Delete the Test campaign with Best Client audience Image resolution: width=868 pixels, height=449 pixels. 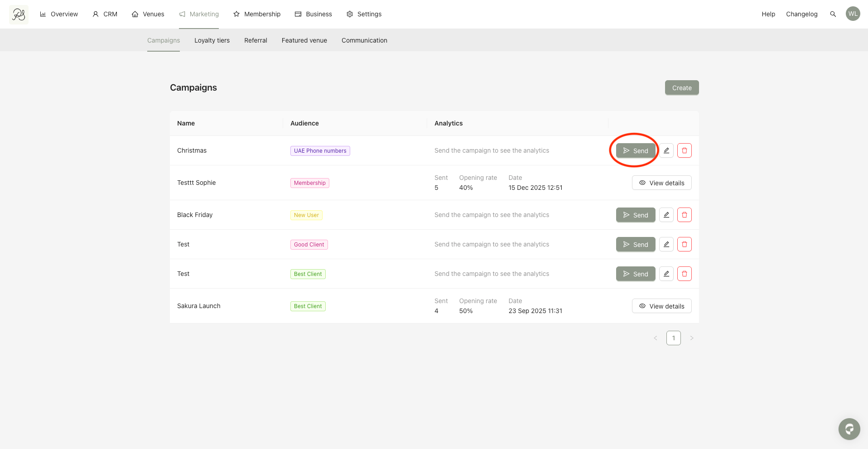(684, 274)
